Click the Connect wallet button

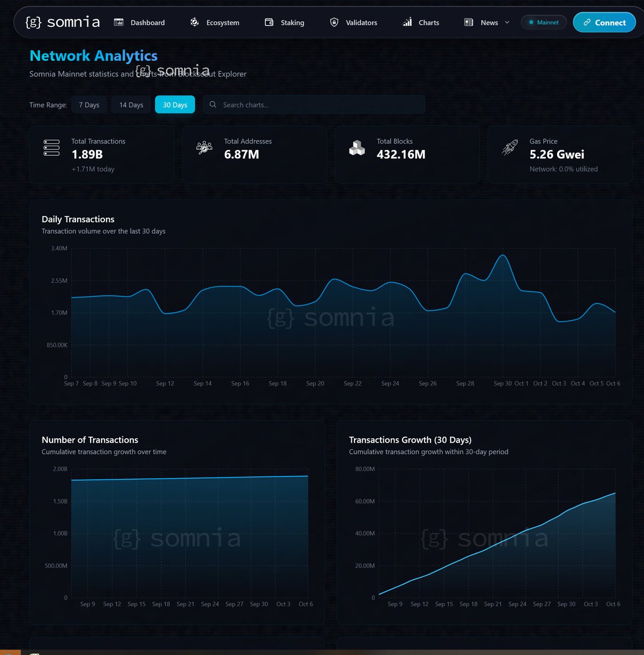(604, 22)
